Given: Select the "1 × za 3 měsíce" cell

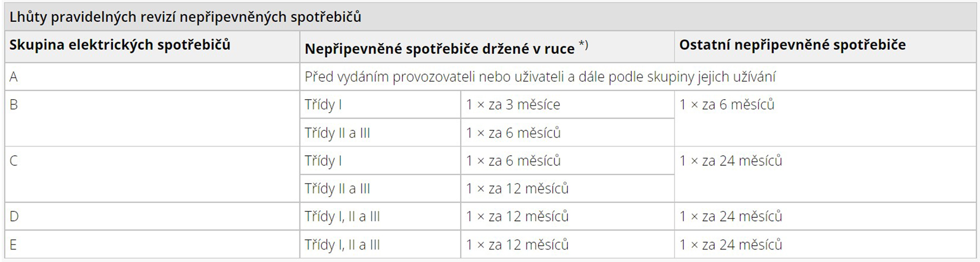Looking at the screenshot, I should point(513,105).
